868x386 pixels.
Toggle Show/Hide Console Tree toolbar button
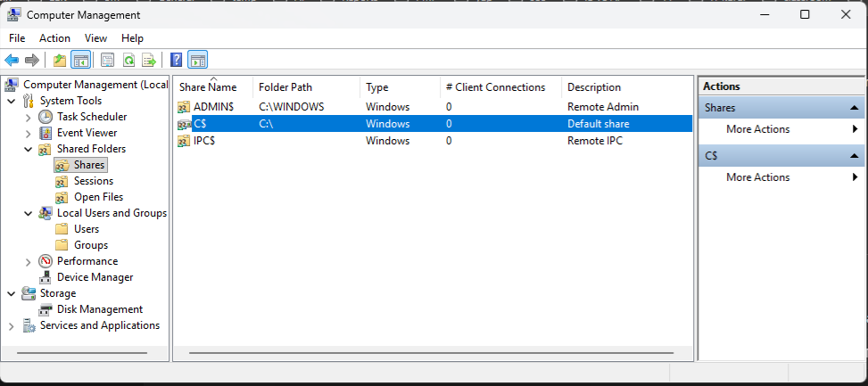(x=80, y=60)
